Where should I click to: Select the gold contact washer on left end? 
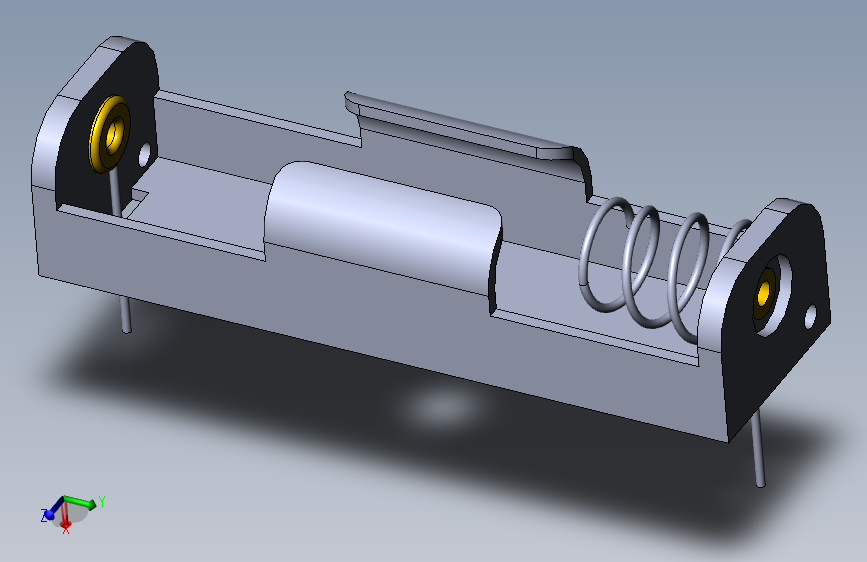(x=110, y=134)
